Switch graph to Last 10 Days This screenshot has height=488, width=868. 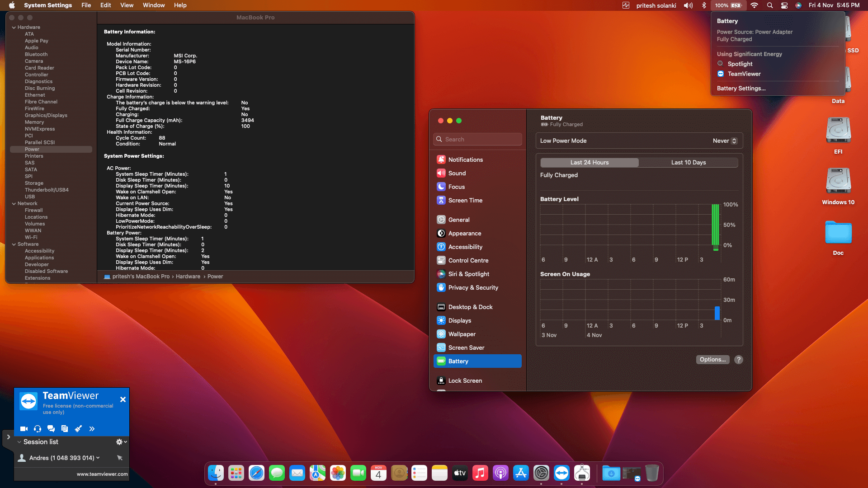click(x=688, y=163)
